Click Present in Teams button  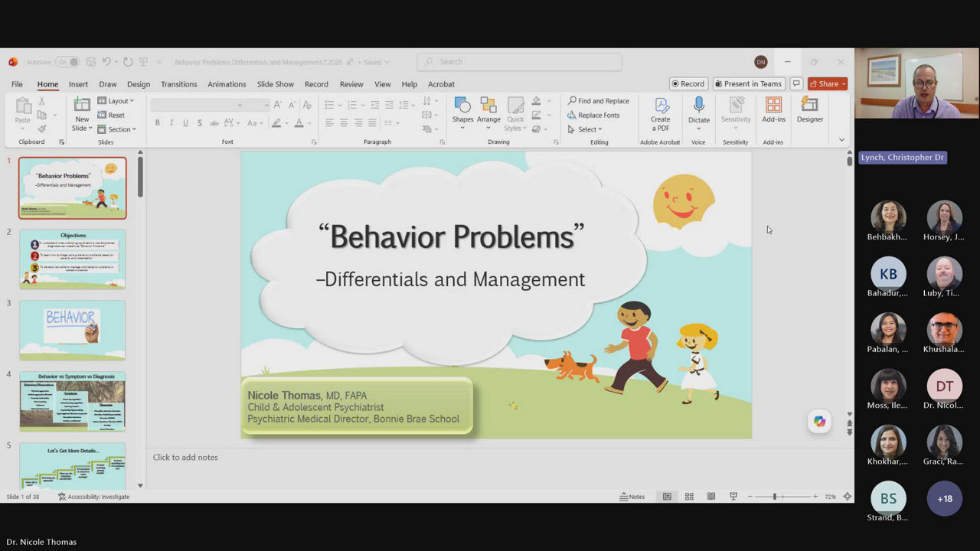click(x=748, y=84)
